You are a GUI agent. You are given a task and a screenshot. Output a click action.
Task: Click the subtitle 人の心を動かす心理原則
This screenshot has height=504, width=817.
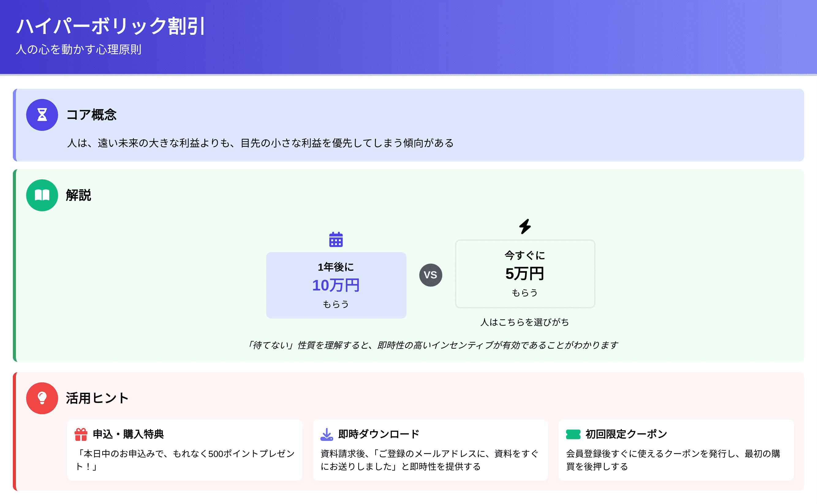pyautogui.click(x=79, y=49)
